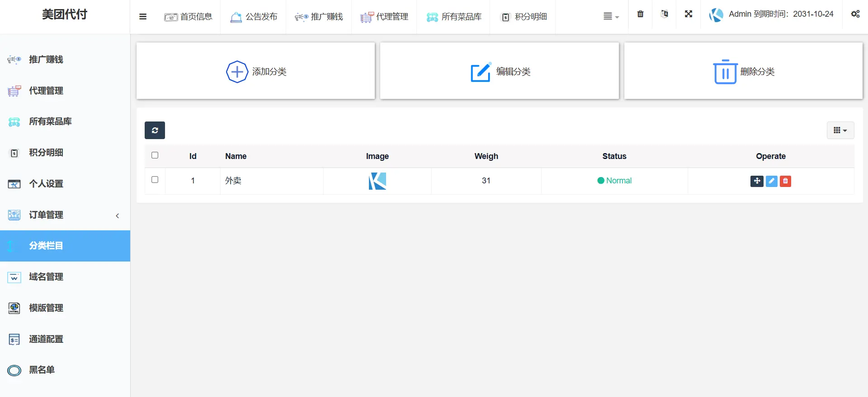Select 积分明细 in the sidebar
This screenshot has height=397, width=868.
[x=65, y=153]
